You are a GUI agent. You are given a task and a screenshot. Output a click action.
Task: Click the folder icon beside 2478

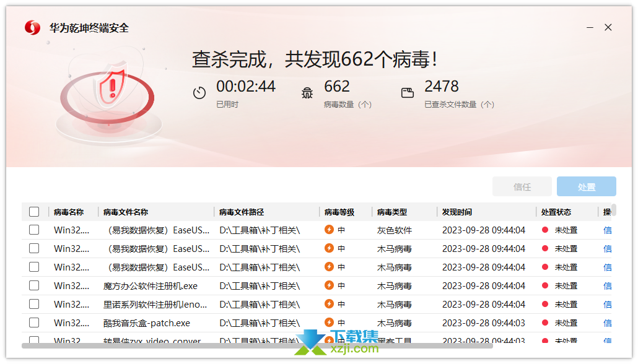point(408,93)
